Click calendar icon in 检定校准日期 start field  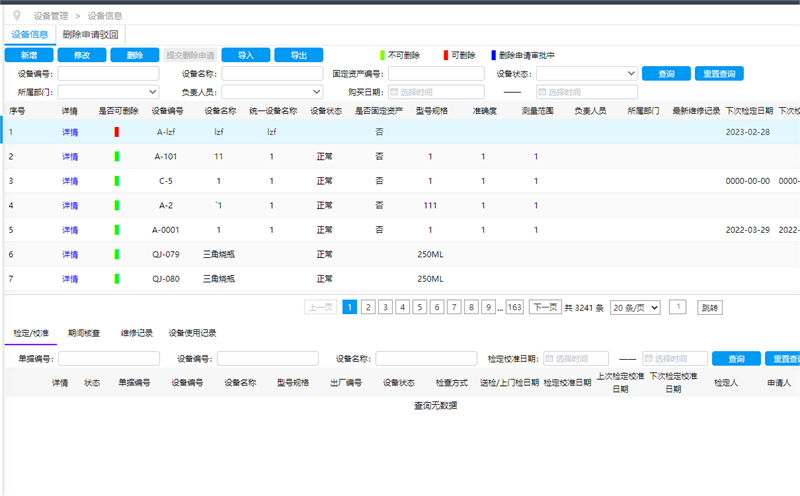pyautogui.click(x=548, y=359)
